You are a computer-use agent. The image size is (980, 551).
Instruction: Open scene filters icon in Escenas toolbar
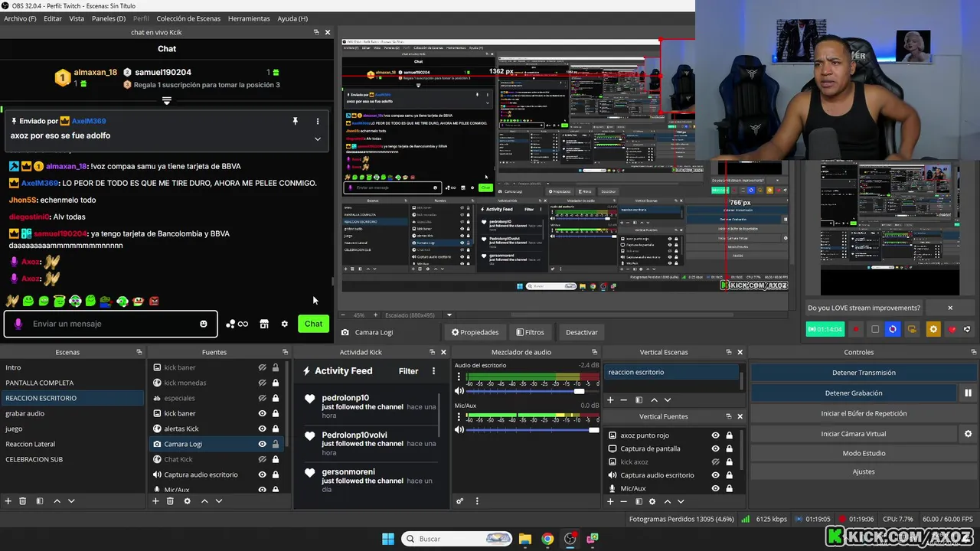(x=39, y=501)
